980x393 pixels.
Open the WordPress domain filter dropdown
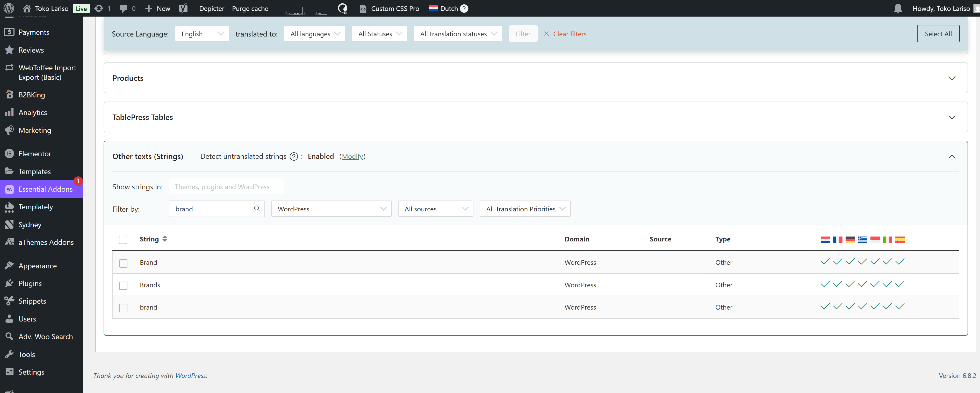pos(331,209)
